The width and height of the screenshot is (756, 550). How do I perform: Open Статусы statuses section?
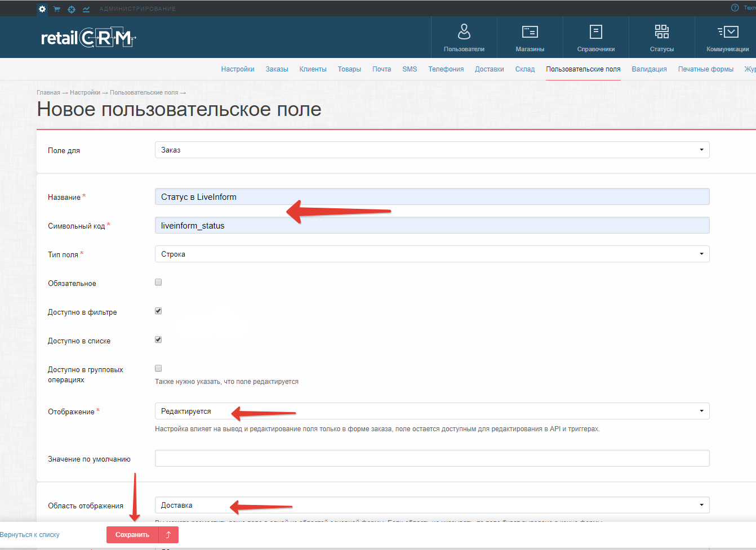pyautogui.click(x=662, y=37)
